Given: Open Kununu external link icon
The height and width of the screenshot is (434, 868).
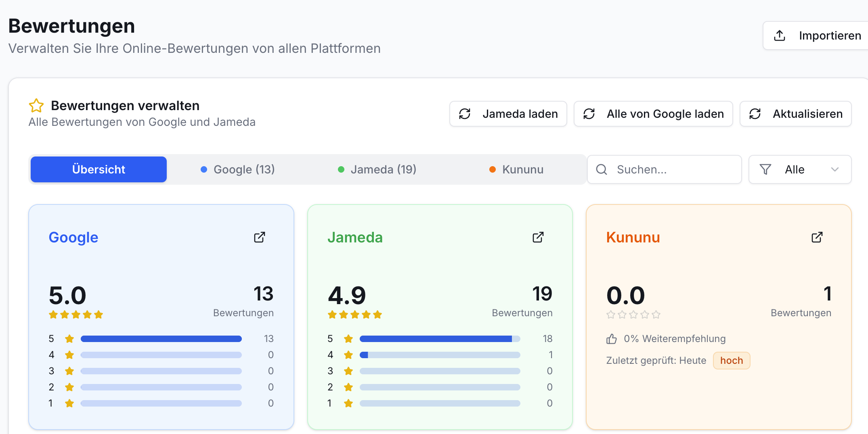Looking at the screenshot, I should [x=817, y=237].
